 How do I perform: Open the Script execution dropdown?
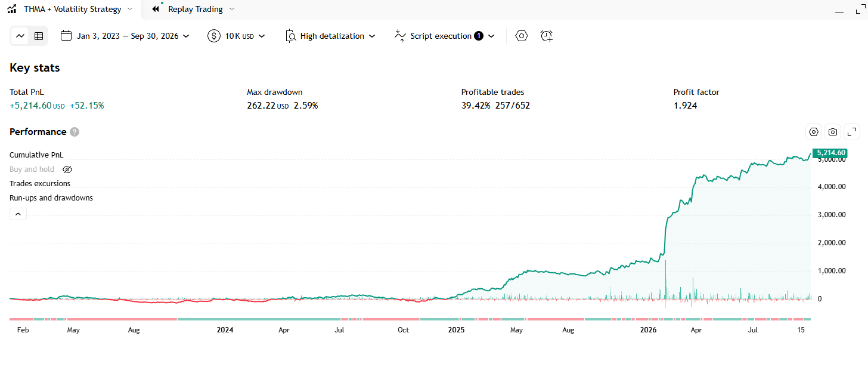click(445, 36)
